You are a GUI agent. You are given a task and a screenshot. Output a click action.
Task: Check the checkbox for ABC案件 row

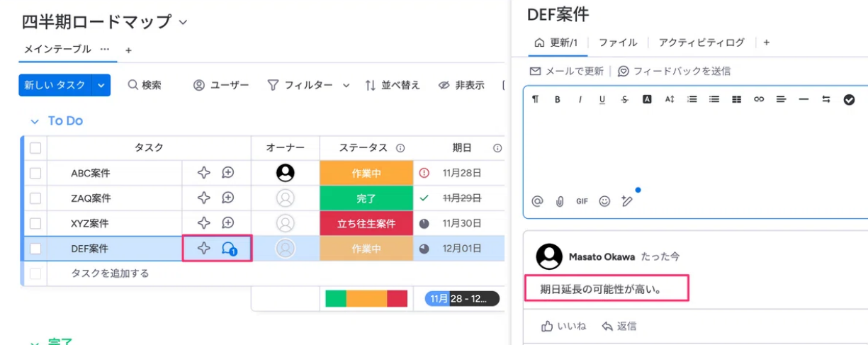(x=35, y=173)
